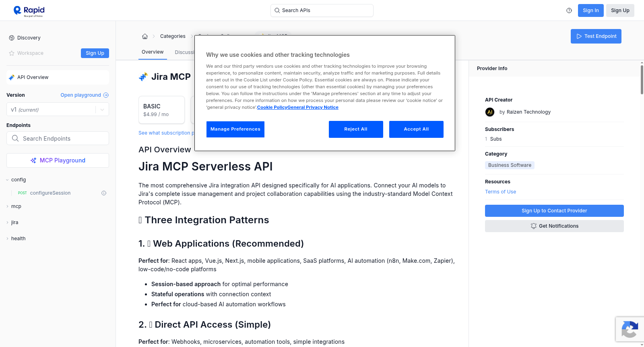The width and height of the screenshot is (644, 347).
Task: Expand the mcp endpoint group
Action: tap(14, 206)
